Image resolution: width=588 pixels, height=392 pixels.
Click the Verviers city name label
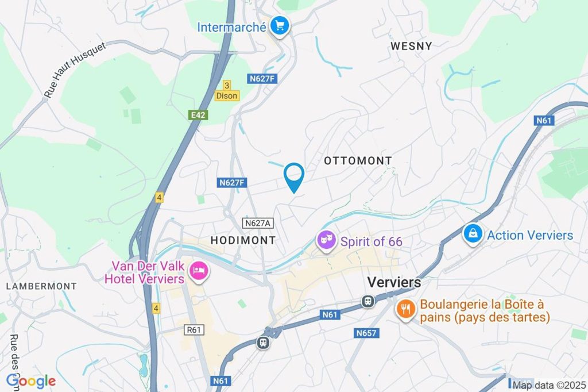pos(394,282)
